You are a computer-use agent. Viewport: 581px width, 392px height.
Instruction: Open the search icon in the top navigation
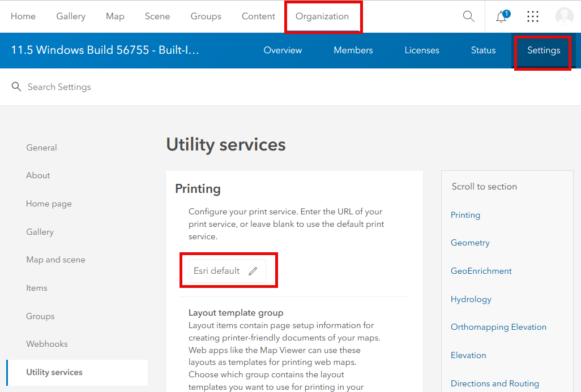[468, 16]
